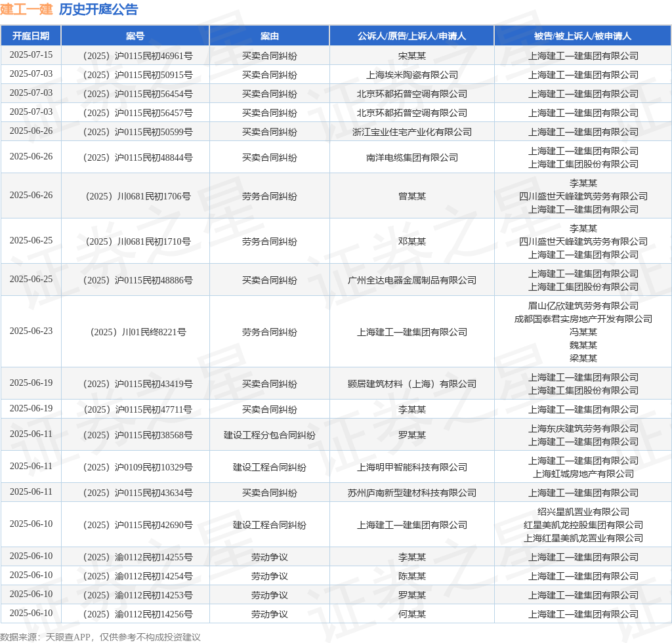Select defendant 眉山亿欣建筑劳务有限公司

pyautogui.click(x=583, y=306)
